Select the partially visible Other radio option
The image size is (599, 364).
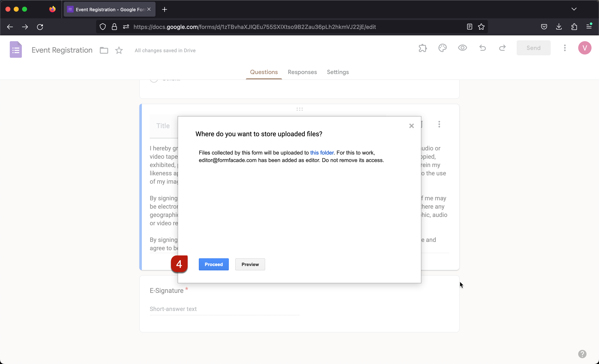tap(154, 79)
